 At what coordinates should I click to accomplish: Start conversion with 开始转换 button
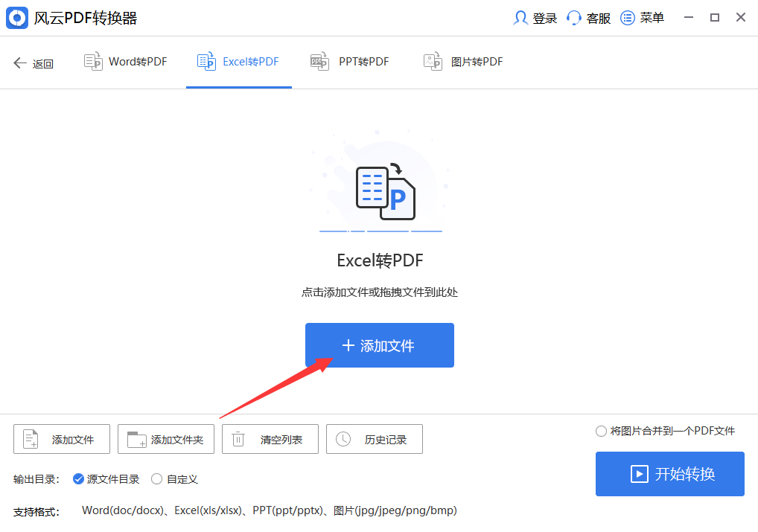(x=670, y=473)
